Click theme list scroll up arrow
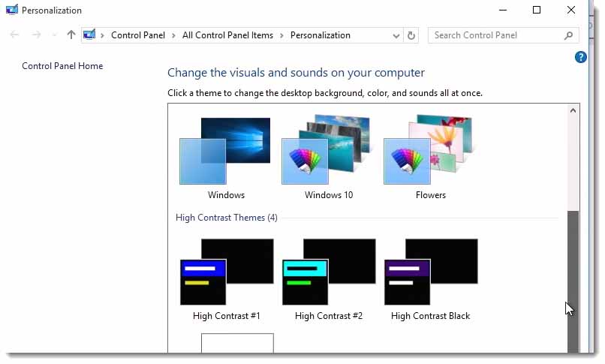 (x=573, y=111)
